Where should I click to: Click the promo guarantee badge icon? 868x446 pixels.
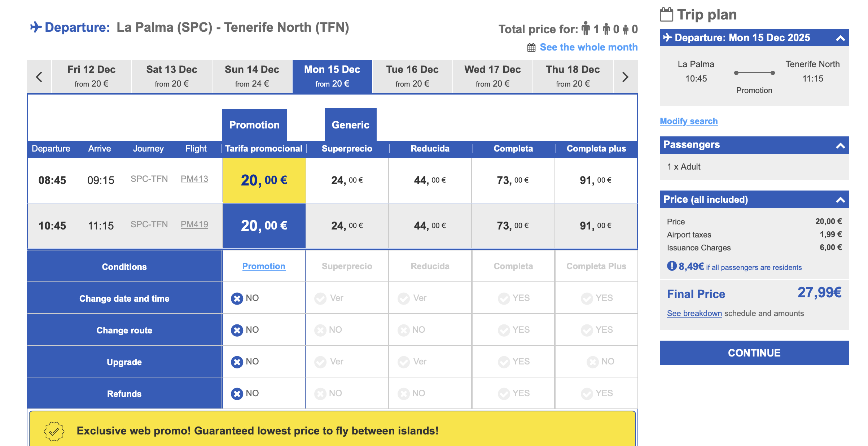pyautogui.click(x=54, y=431)
